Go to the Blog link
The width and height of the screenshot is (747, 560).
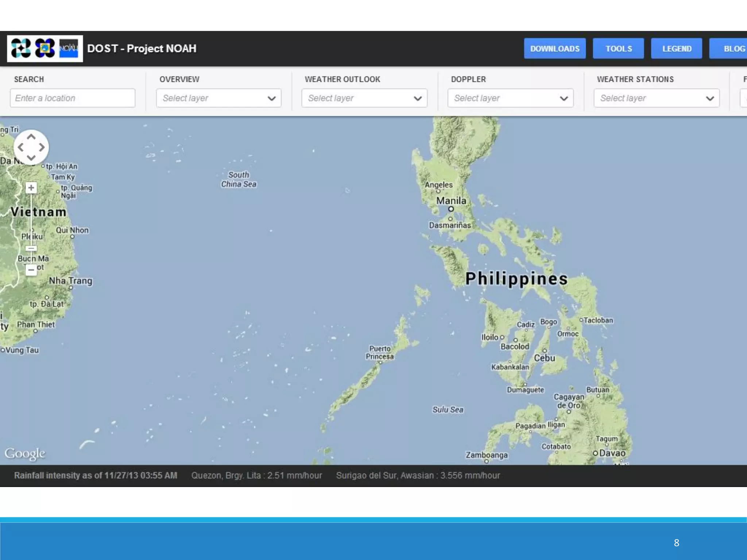[733, 48]
